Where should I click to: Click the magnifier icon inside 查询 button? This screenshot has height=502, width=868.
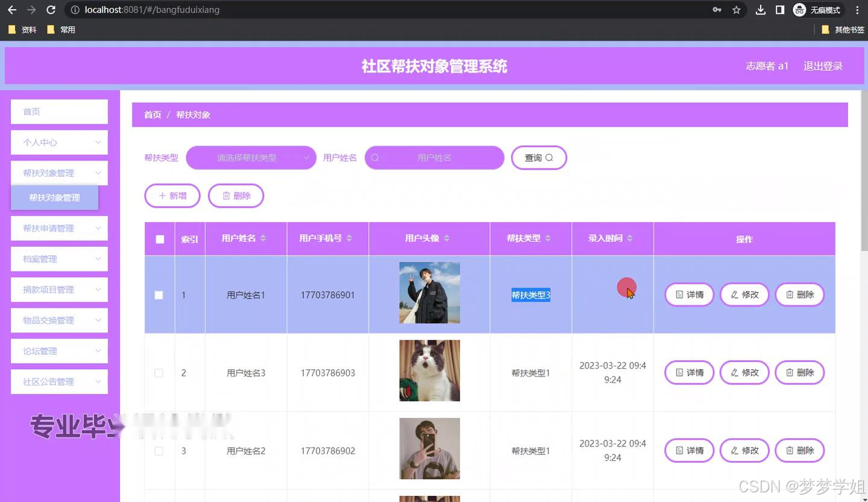548,157
